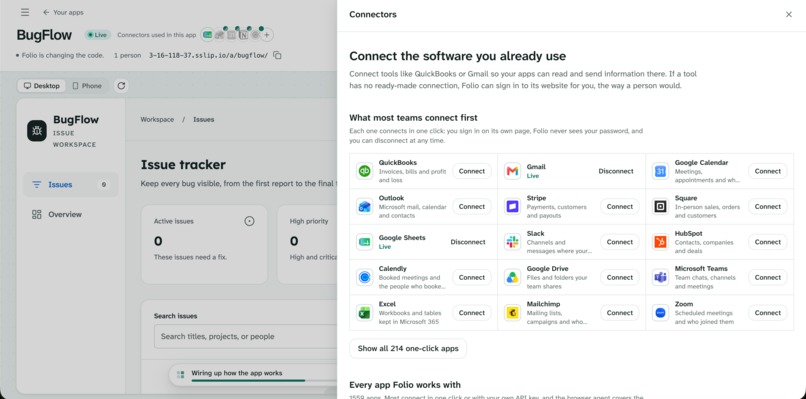Click the Outlook logo icon
Image resolution: width=806 pixels, height=399 pixels.
[364, 207]
